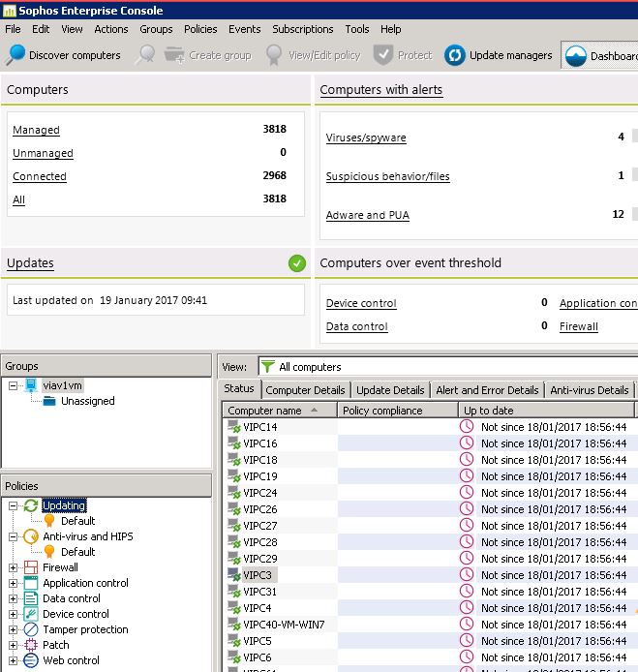The image size is (638, 672).
Task: Click the Data control policy icon
Action: (x=31, y=598)
